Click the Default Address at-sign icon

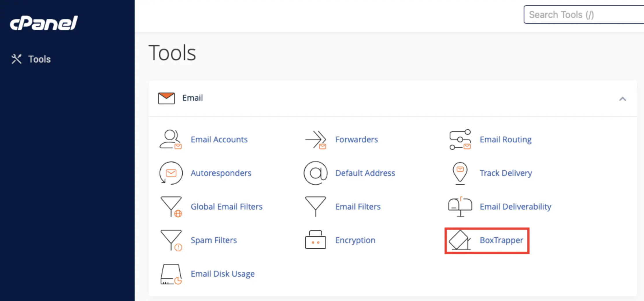point(316,173)
